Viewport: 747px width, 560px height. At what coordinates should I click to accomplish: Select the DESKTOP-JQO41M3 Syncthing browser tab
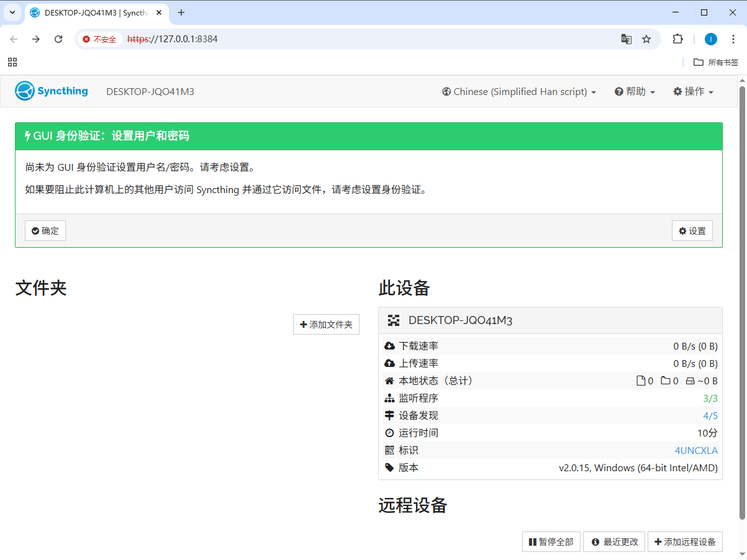coord(93,12)
